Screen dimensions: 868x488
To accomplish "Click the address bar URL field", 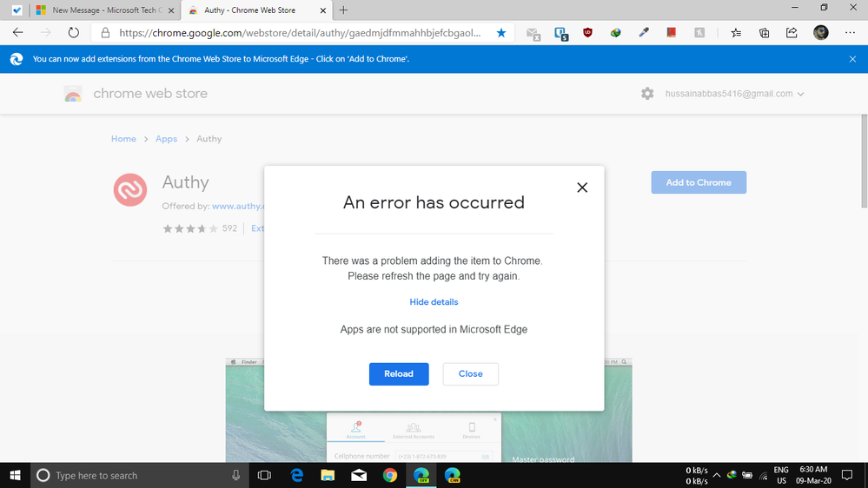I will tap(300, 33).
